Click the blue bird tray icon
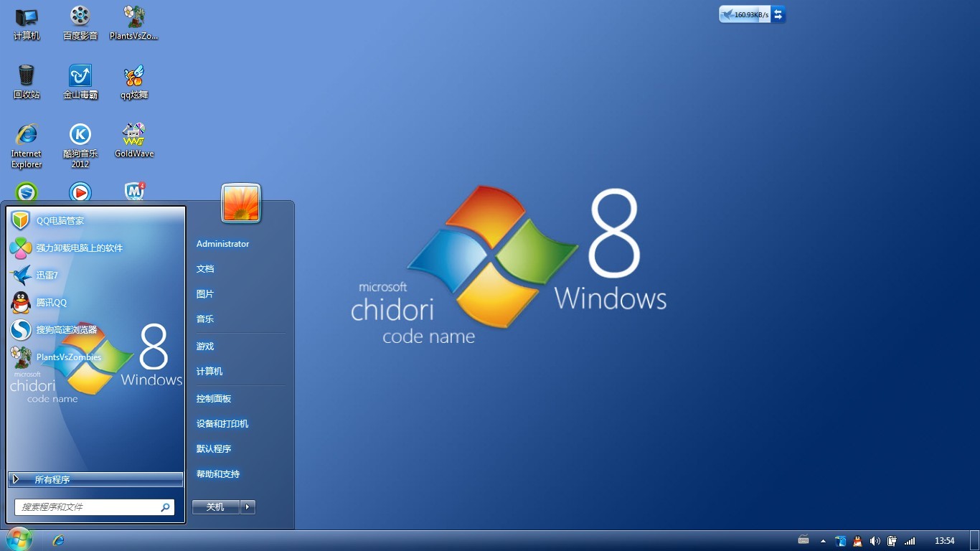 (x=841, y=541)
